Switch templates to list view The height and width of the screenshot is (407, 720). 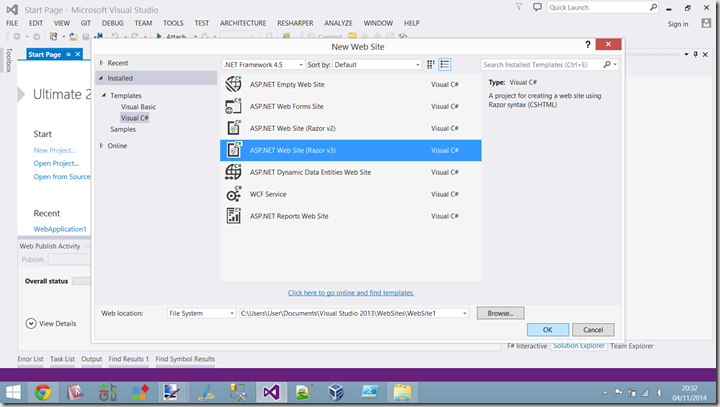point(444,65)
